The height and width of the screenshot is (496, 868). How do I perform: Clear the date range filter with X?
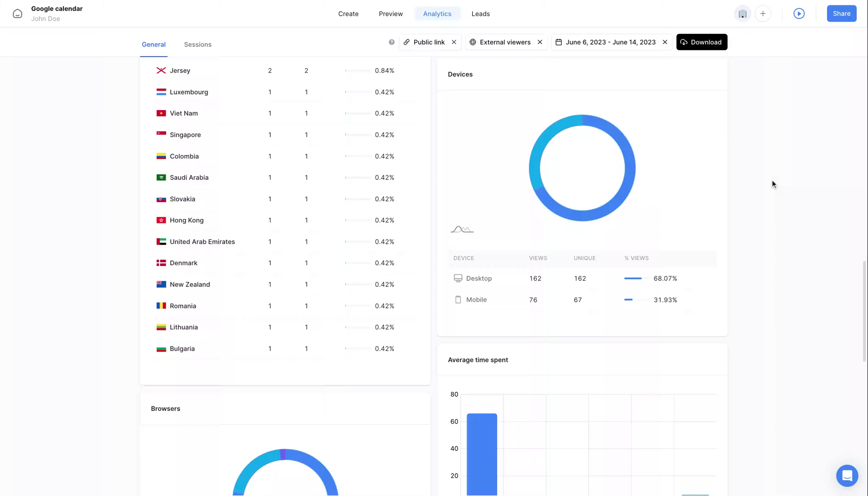tap(665, 42)
